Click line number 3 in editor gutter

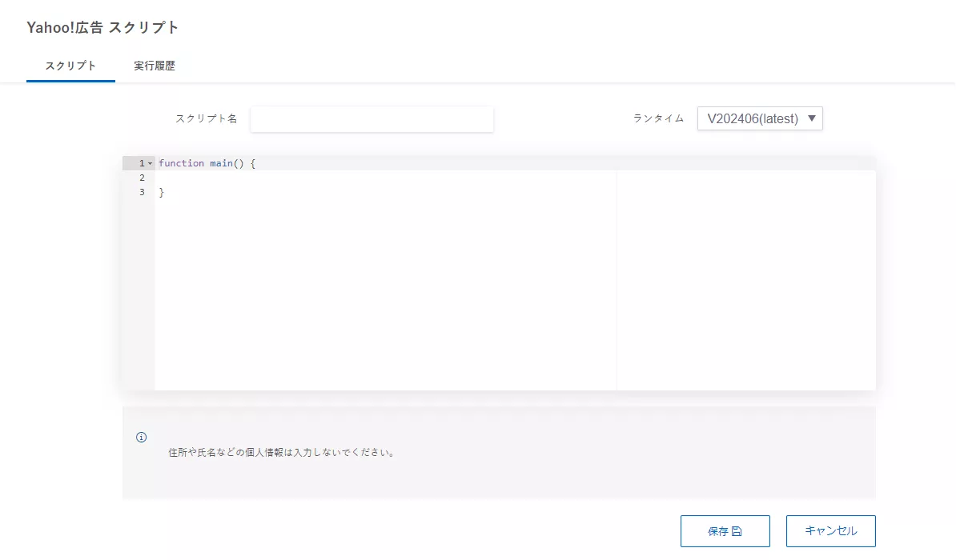(x=142, y=192)
